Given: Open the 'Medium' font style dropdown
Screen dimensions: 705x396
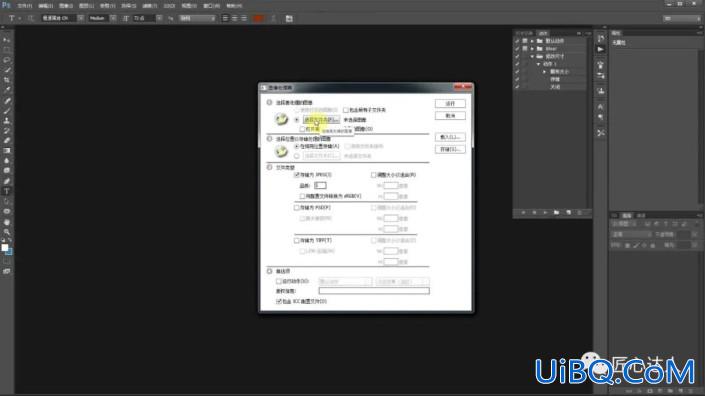Looking at the screenshot, I should [x=113, y=18].
